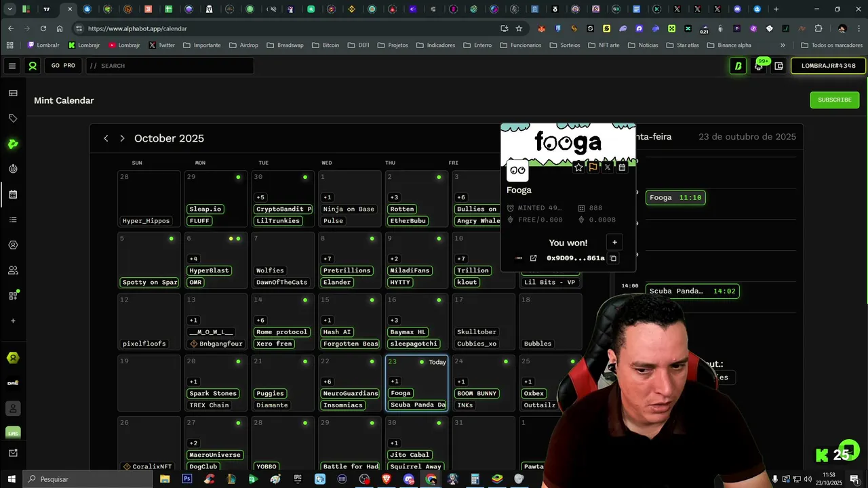868x488 pixels.
Task: Click the calendar icon on Fooga card
Action: pyautogui.click(x=622, y=167)
